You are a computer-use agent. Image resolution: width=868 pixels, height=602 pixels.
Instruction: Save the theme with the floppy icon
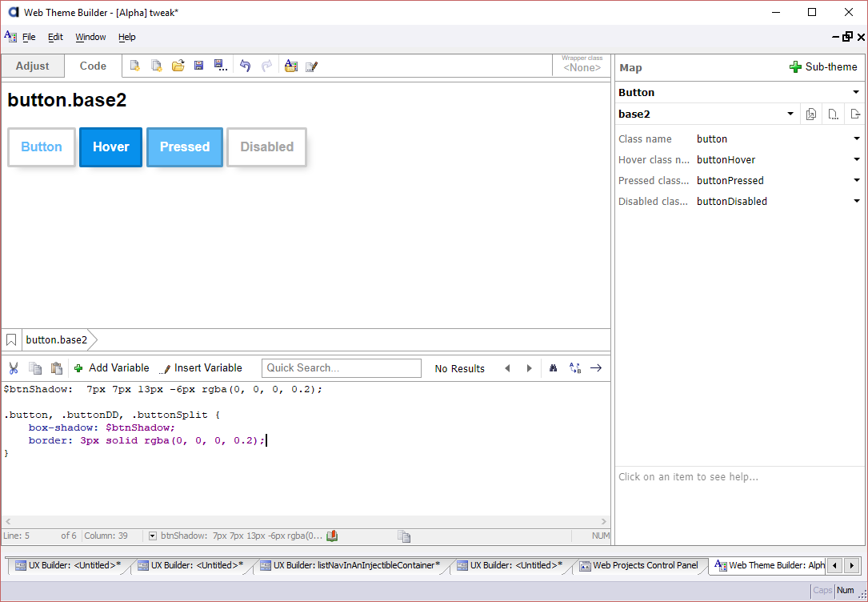coord(198,66)
